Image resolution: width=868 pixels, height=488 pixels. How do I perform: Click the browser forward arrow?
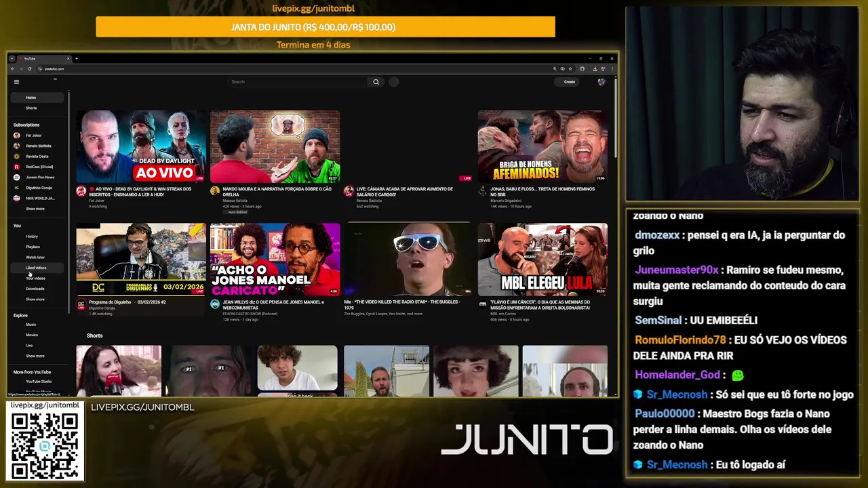click(x=20, y=68)
